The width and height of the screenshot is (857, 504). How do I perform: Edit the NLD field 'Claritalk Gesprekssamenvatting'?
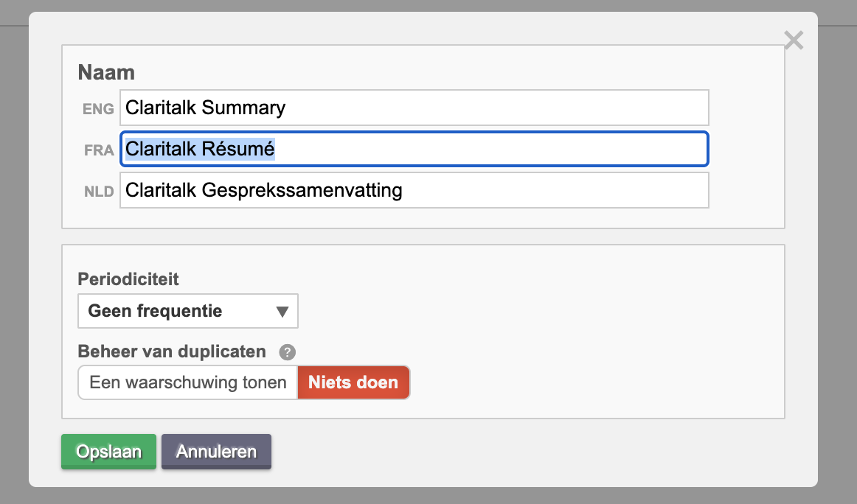pyautogui.click(x=414, y=190)
